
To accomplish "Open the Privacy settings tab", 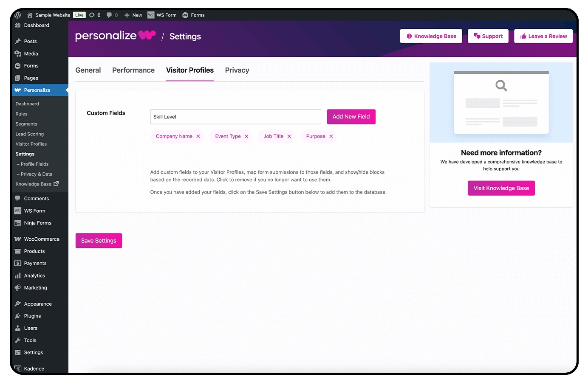I will click(237, 70).
